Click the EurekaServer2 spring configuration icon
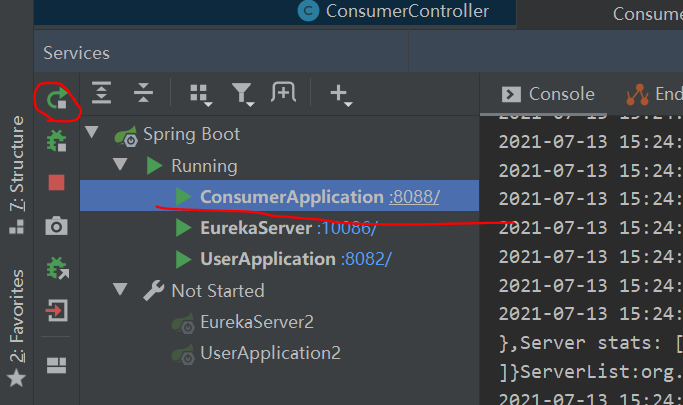 [183, 324]
